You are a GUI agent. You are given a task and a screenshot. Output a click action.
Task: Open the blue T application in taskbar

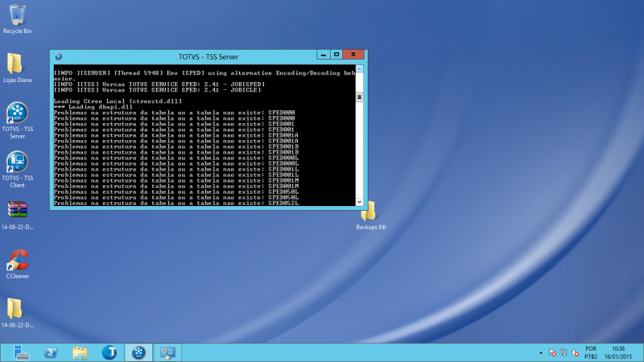coord(109,352)
